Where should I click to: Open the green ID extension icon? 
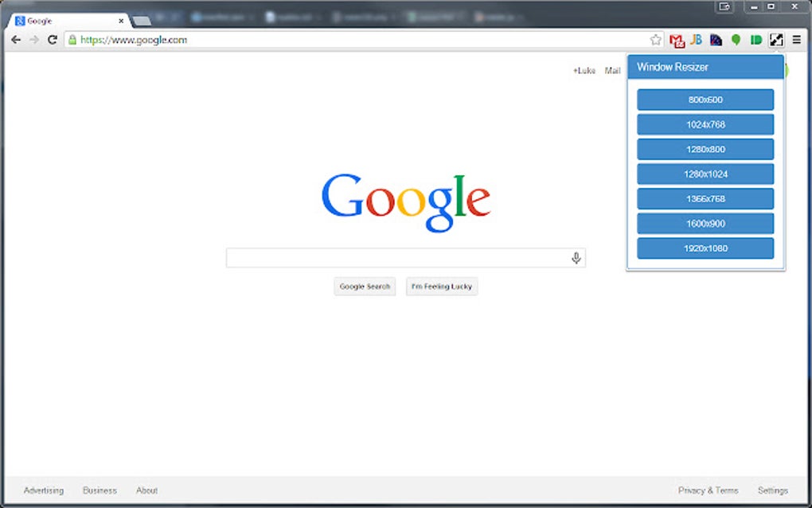[x=755, y=40]
